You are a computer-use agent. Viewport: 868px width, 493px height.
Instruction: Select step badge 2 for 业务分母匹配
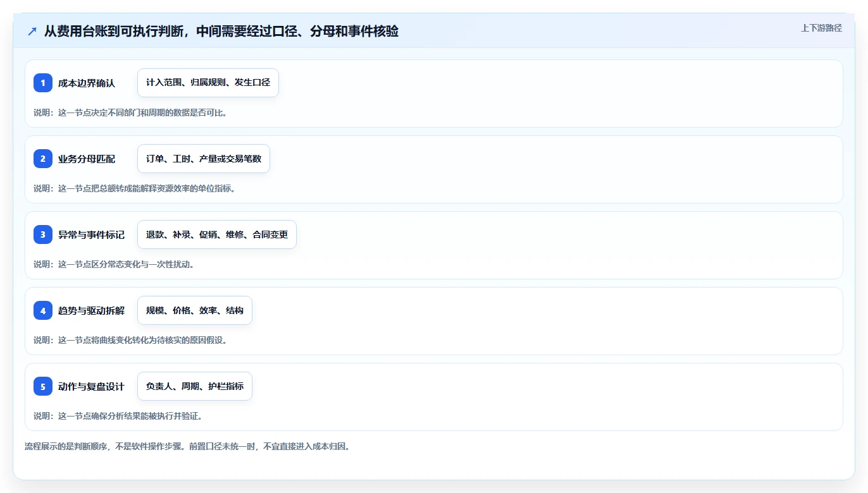pyautogui.click(x=43, y=159)
